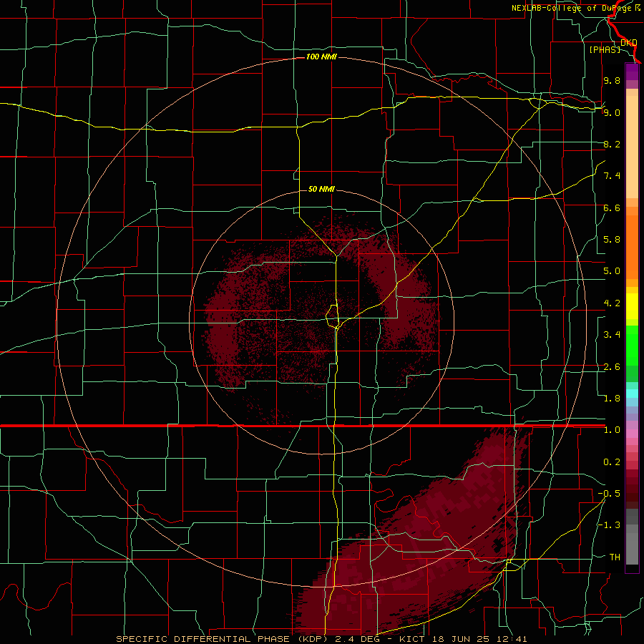This screenshot has width=644, height=644.
Task: Click the 5.8 value on color scale
Action: click(x=612, y=240)
